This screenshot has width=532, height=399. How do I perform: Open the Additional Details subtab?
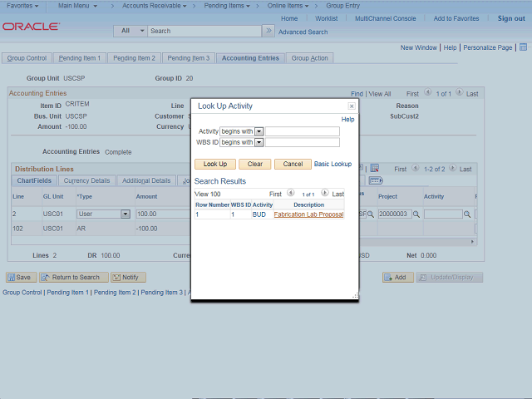(146, 180)
